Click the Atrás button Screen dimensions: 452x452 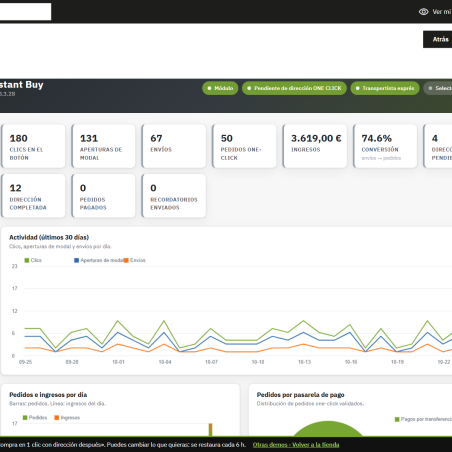[x=438, y=39]
